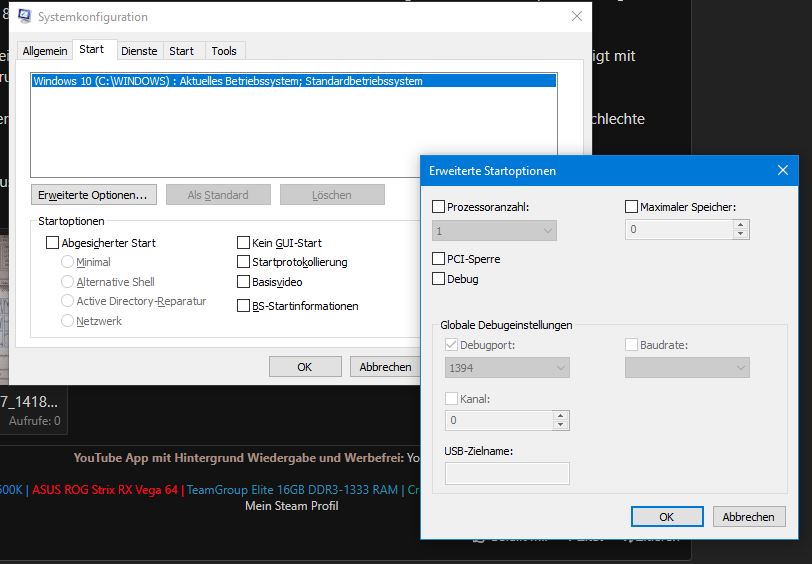
Task: Decrease Maximaler Speicher with down arrow
Action: (x=741, y=234)
